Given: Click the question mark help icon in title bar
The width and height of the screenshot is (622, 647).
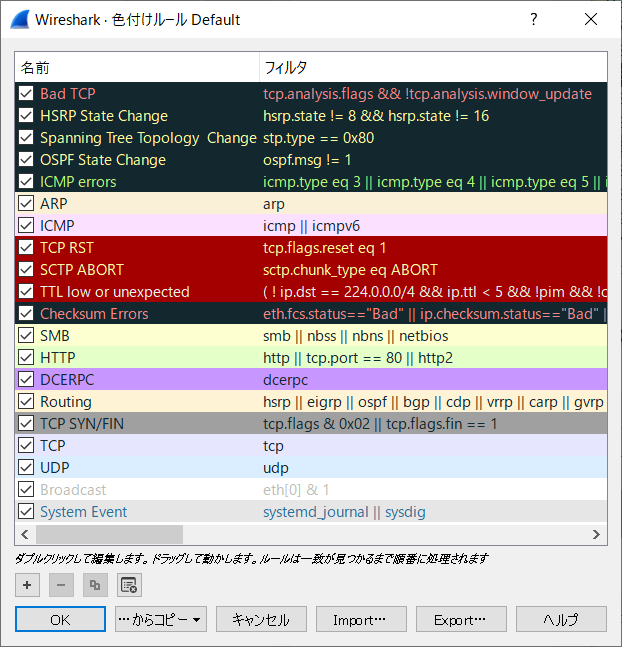Looking at the screenshot, I should tap(534, 19).
